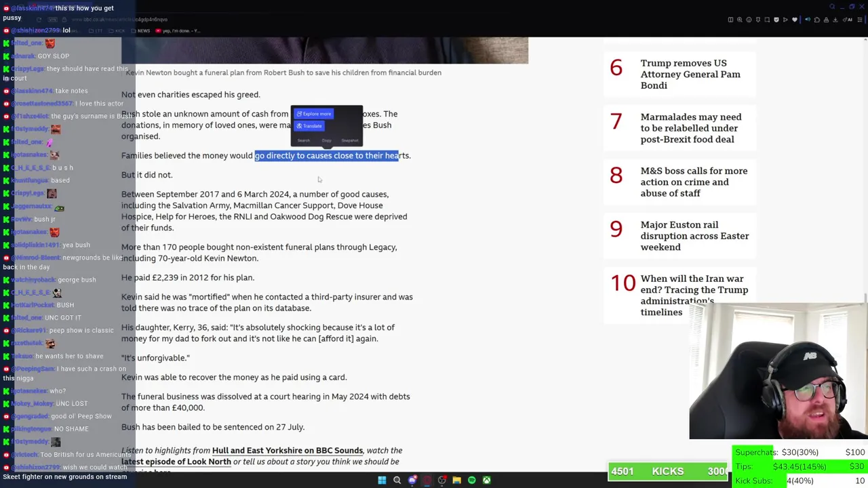Click the red Opera browser taskbar icon
Viewport: 868px width, 488px height.
coord(427,480)
